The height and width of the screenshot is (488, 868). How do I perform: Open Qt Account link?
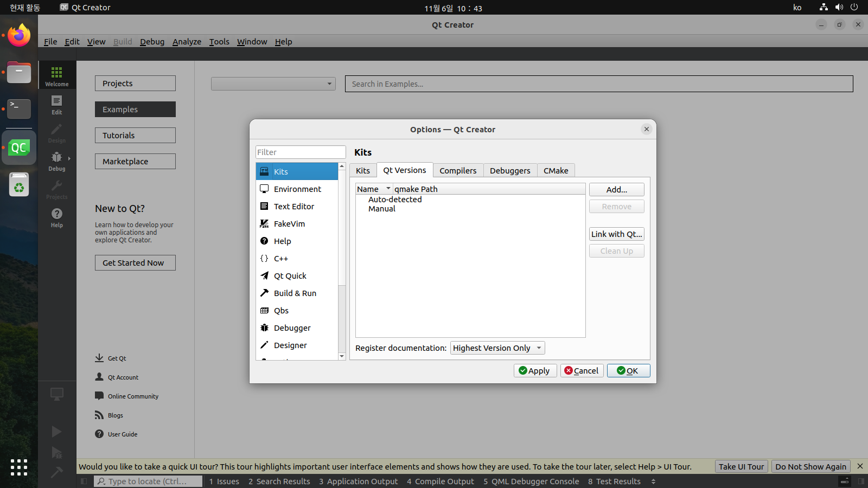tap(123, 377)
